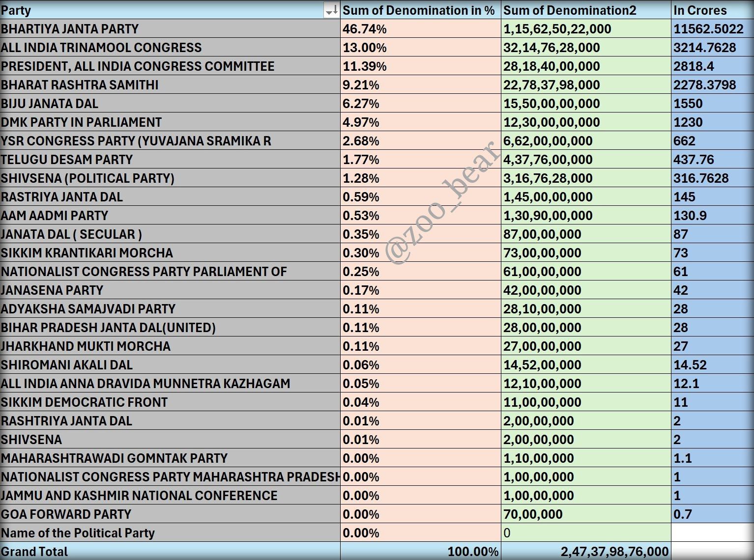
Task: Click the 73 crores cell
Action: tap(713, 253)
